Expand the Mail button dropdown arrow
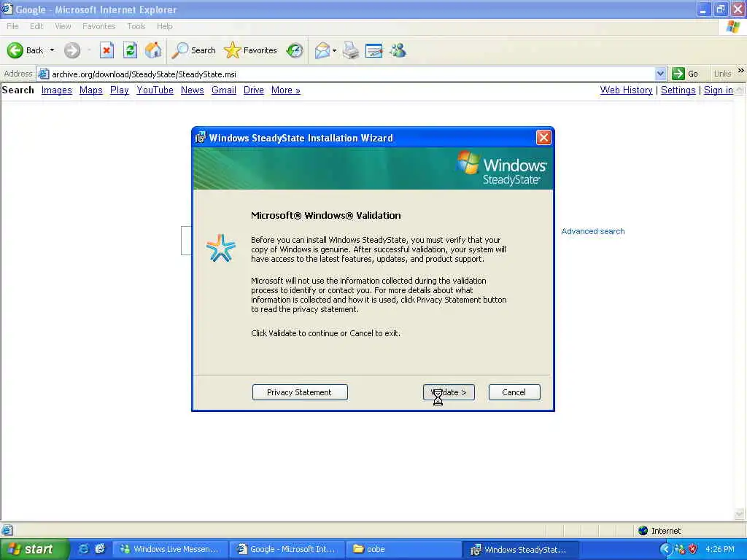Screen dimensions: 747x560 click(334, 50)
